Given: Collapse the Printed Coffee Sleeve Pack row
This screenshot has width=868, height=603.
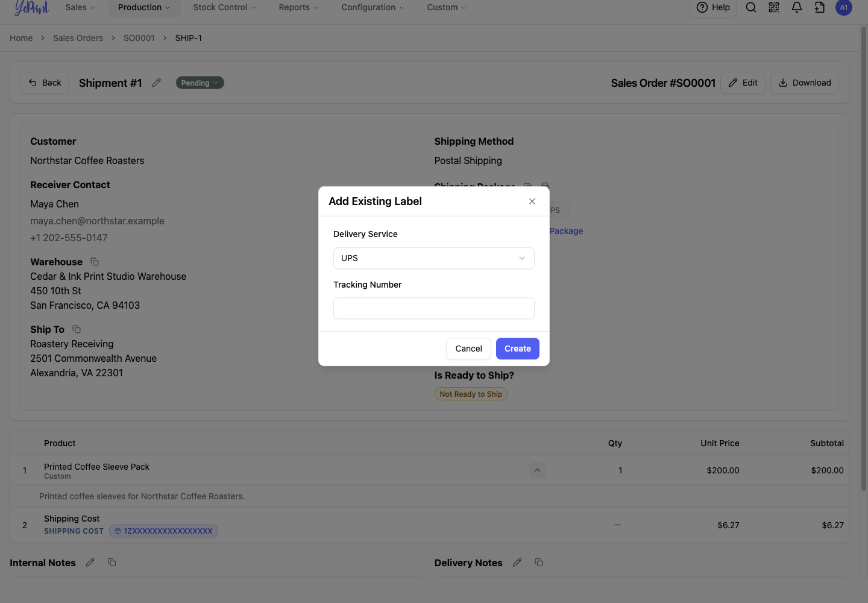Looking at the screenshot, I should (x=537, y=470).
